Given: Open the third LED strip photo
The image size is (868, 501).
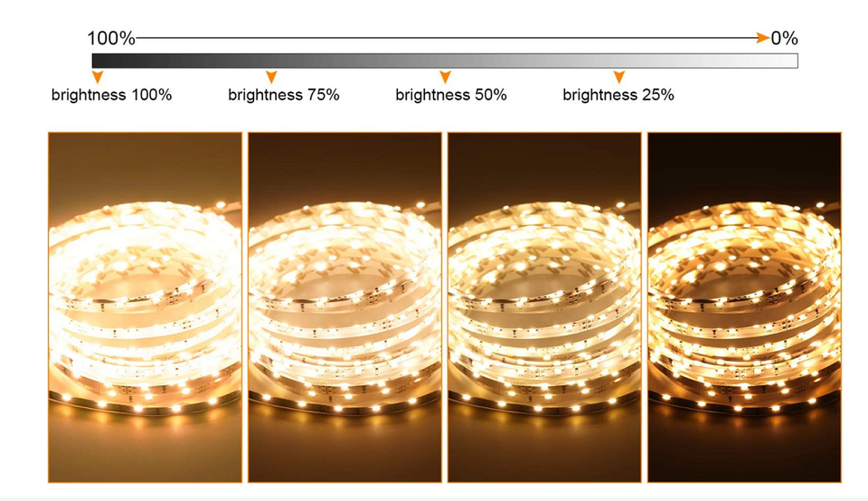Looking at the screenshot, I should tap(544, 307).
